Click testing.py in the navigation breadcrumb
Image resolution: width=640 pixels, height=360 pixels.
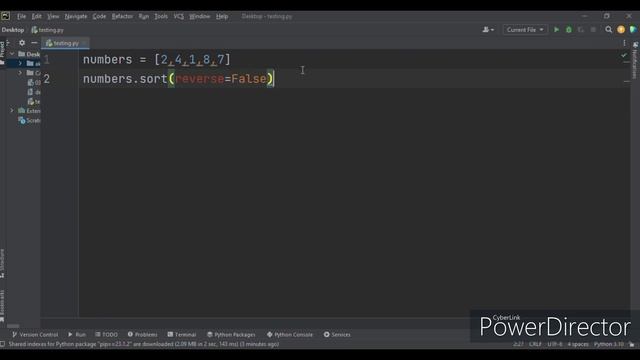click(47, 30)
